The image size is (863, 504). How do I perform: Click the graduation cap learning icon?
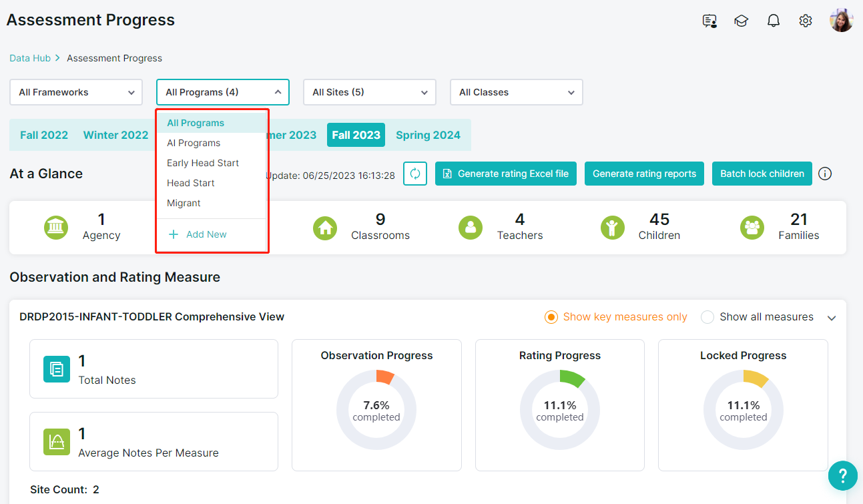click(741, 21)
